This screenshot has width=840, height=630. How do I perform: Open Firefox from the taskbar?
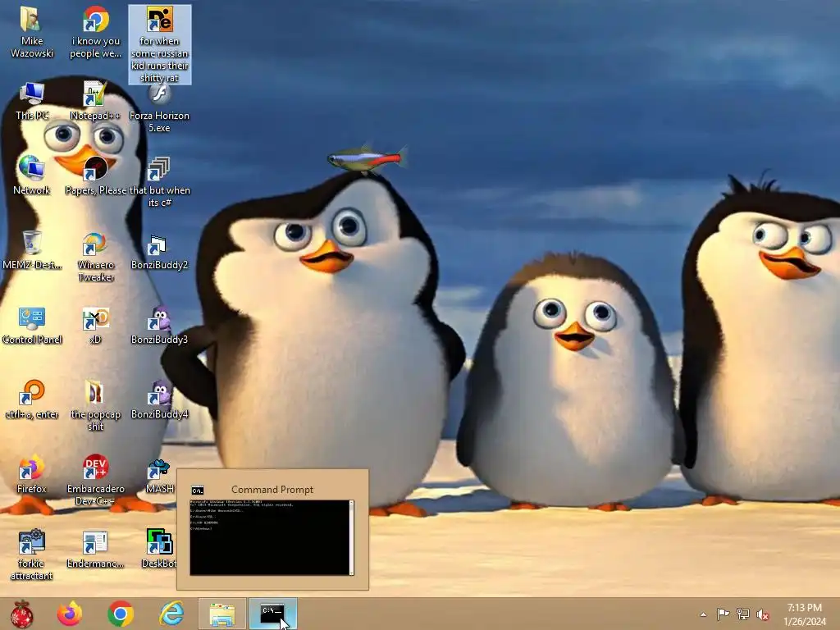pyautogui.click(x=71, y=614)
